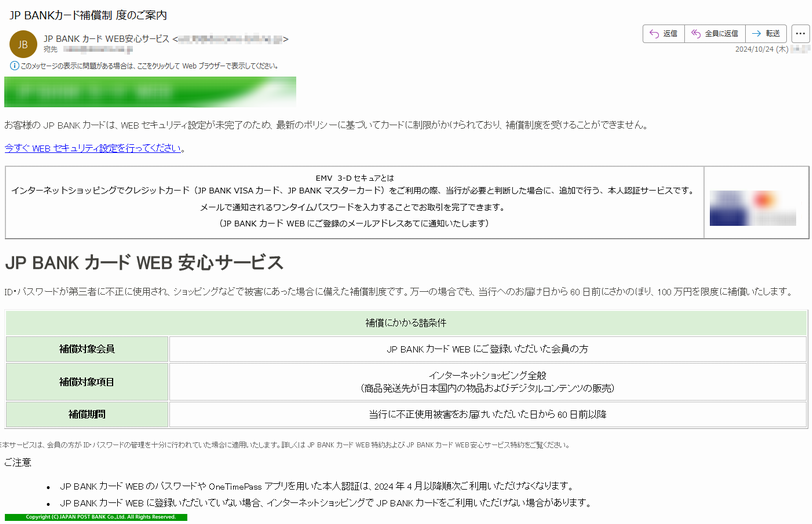Click the JB sender avatar
812x524 pixels.
(x=23, y=44)
